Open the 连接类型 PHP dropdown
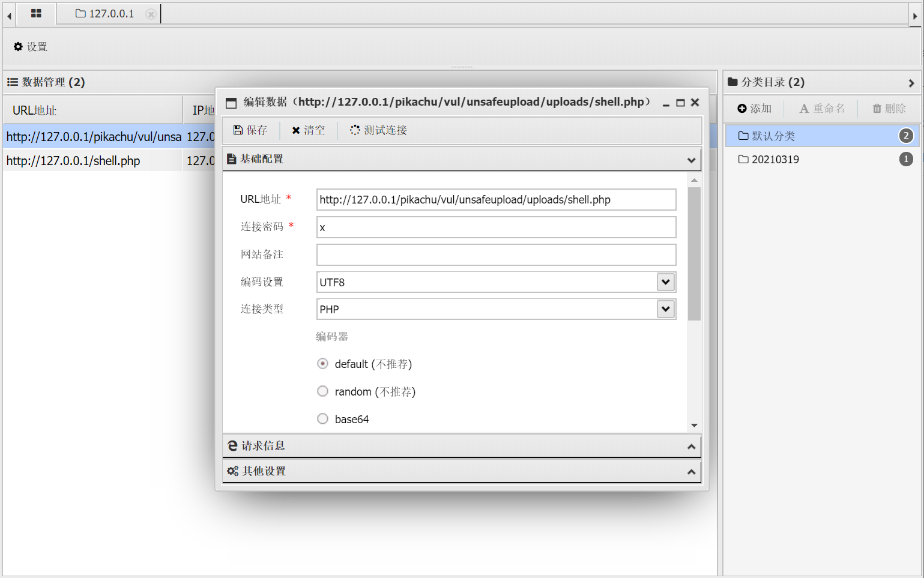The width and height of the screenshot is (924, 578). (x=666, y=309)
